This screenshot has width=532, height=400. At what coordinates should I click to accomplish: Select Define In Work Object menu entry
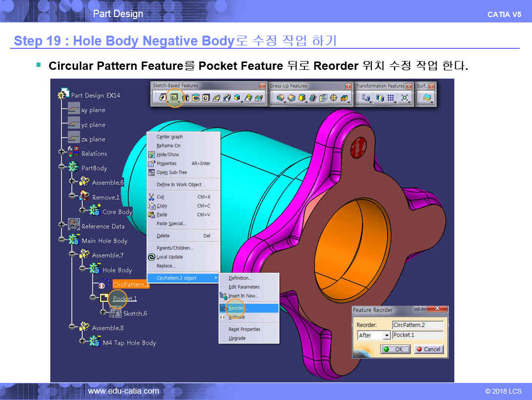(179, 185)
